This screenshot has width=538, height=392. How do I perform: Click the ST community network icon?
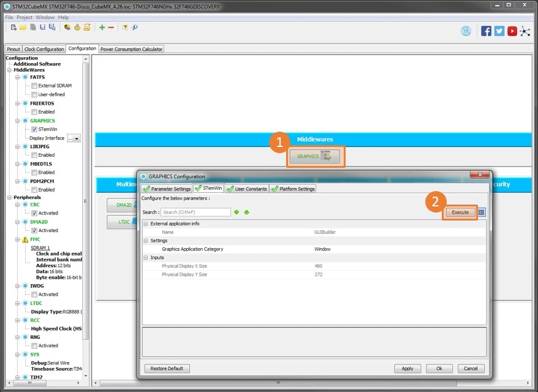pos(525,31)
